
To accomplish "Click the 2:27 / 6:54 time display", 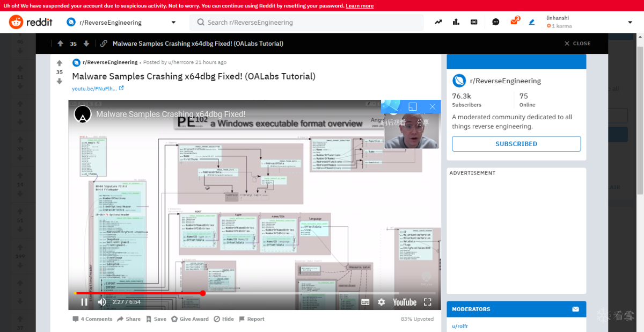I will coord(127,302).
